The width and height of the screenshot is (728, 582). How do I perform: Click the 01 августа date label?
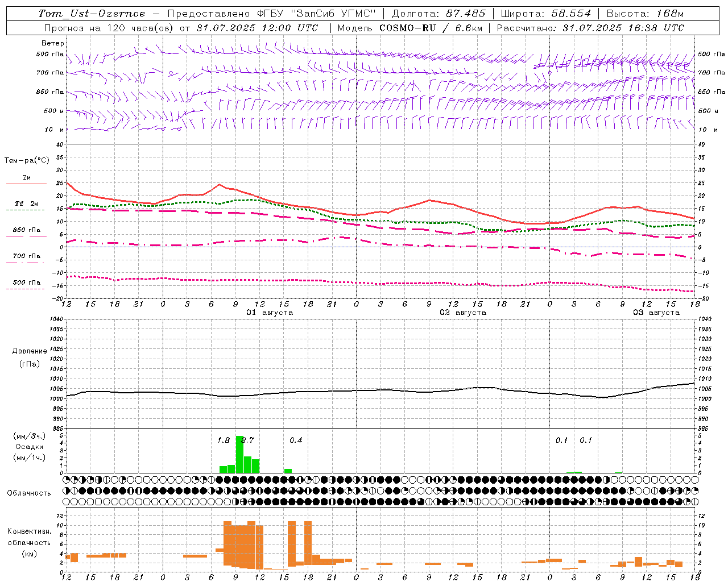[270, 313]
